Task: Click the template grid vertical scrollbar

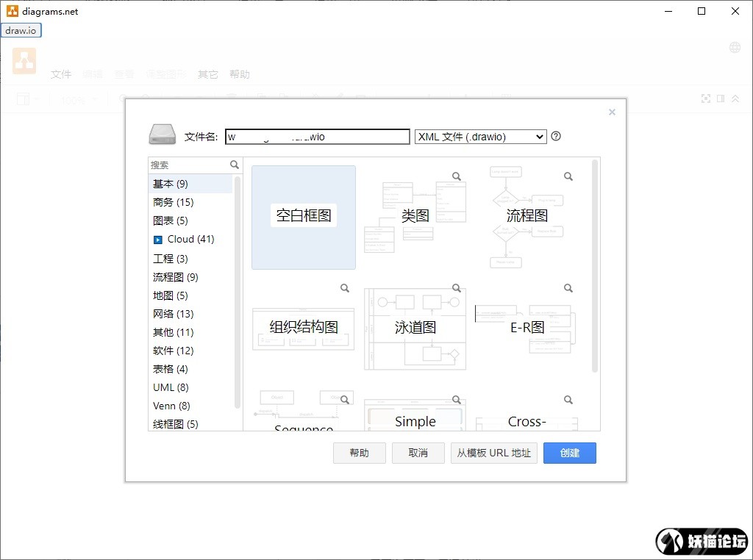Action: (x=594, y=266)
